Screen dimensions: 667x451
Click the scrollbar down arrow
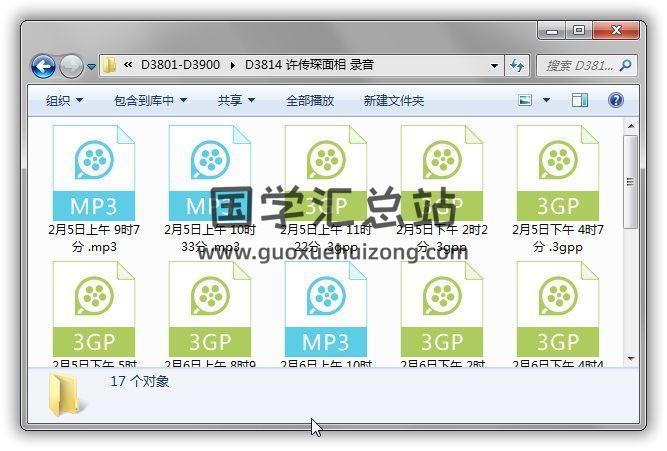coord(631,359)
